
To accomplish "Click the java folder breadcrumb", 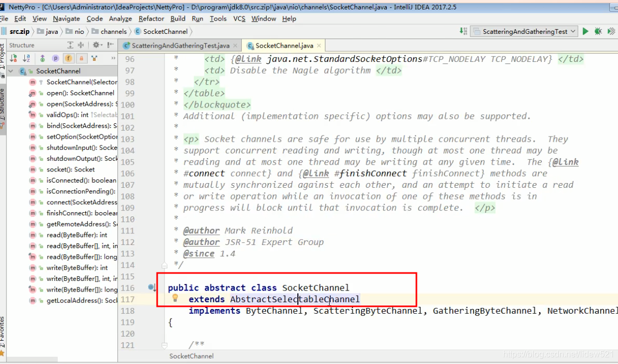I will coord(47,32).
